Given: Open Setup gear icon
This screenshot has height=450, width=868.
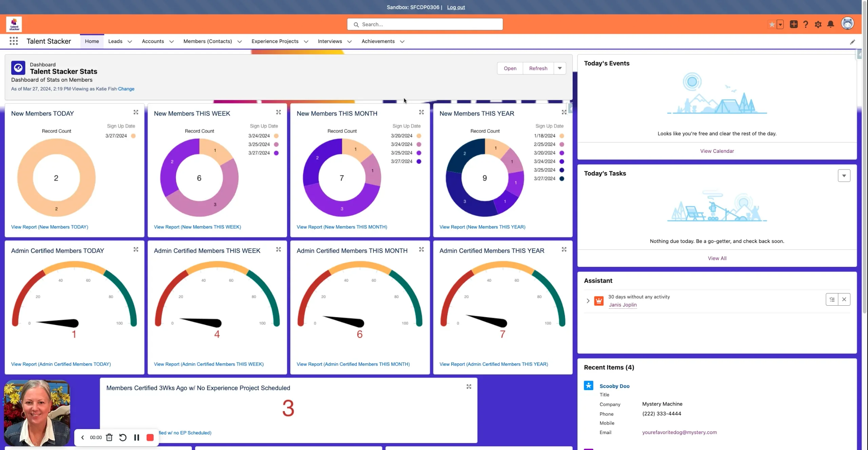Looking at the screenshot, I should (818, 24).
